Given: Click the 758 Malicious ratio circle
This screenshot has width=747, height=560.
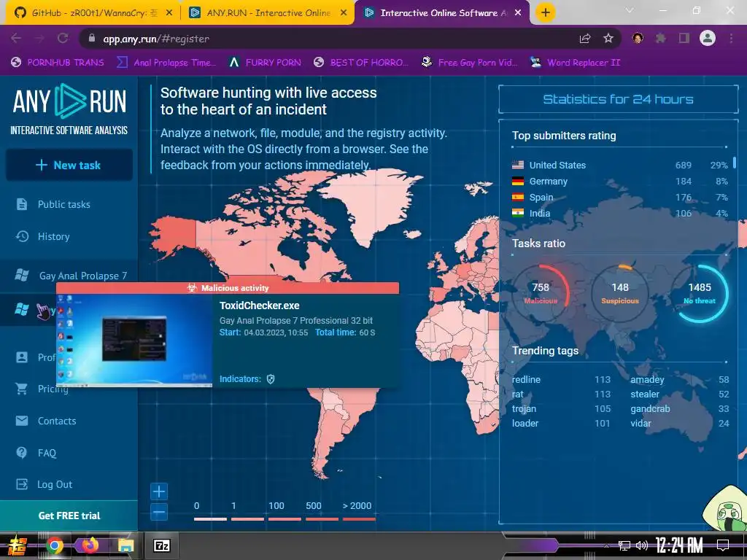Looking at the screenshot, I should 541,293.
